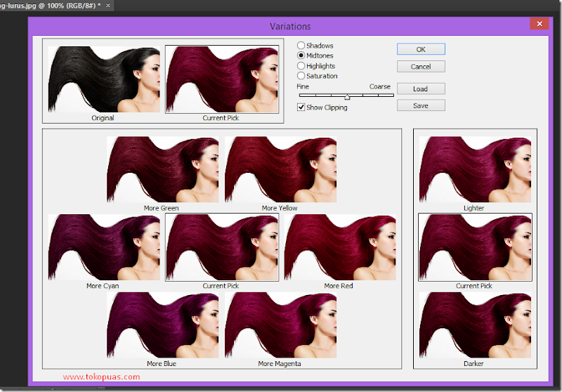Confirm with the OK button
The height and width of the screenshot is (392, 562).
(x=421, y=49)
